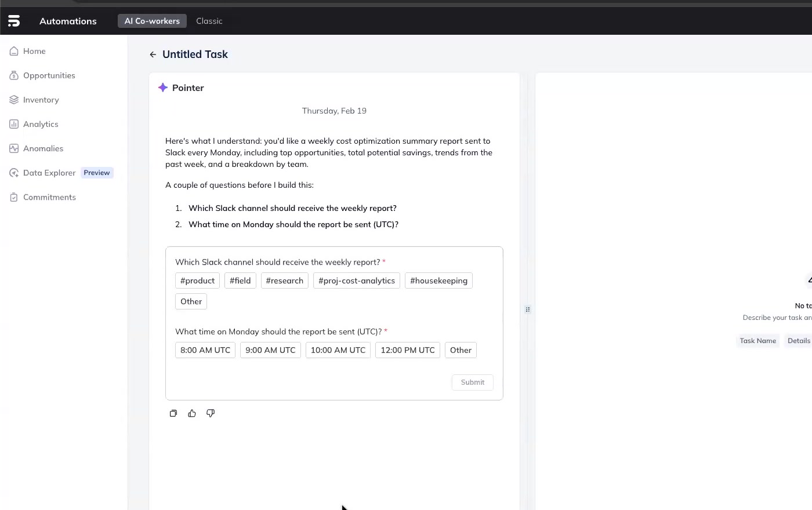This screenshot has height=510, width=812.
Task: Open Opportunities in the sidebar
Action: (x=49, y=75)
